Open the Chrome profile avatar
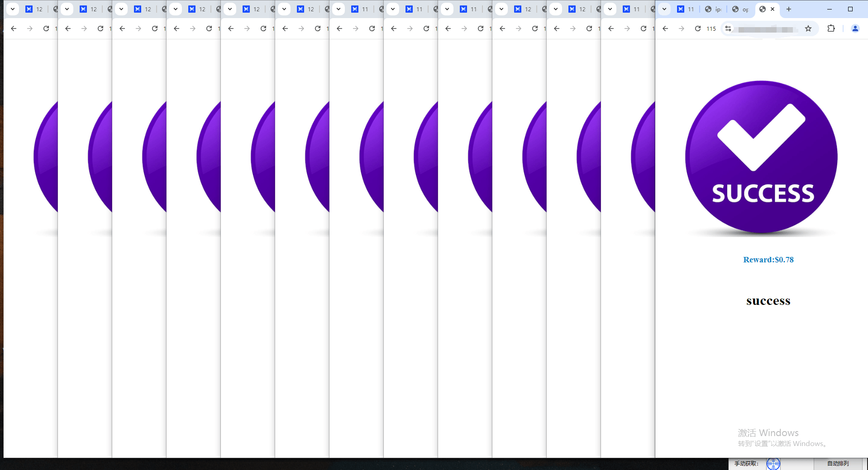868x470 pixels. coord(855,28)
